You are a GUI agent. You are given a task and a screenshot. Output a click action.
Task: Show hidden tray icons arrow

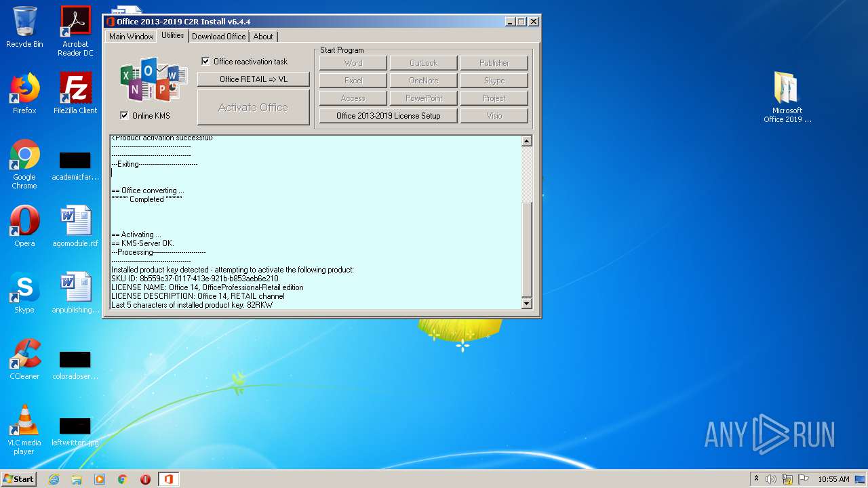click(756, 479)
